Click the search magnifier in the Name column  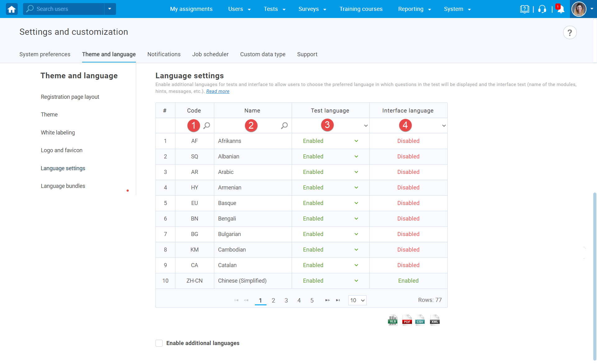point(284,125)
